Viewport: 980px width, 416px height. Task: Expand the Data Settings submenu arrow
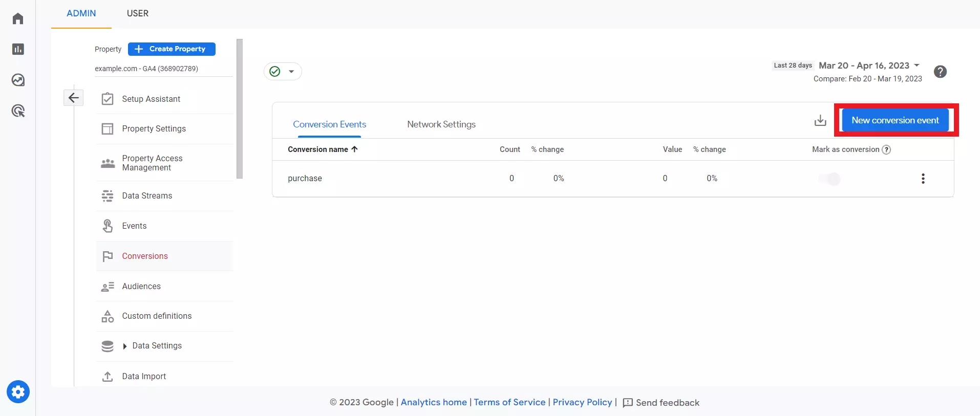(x=124, y=346)
